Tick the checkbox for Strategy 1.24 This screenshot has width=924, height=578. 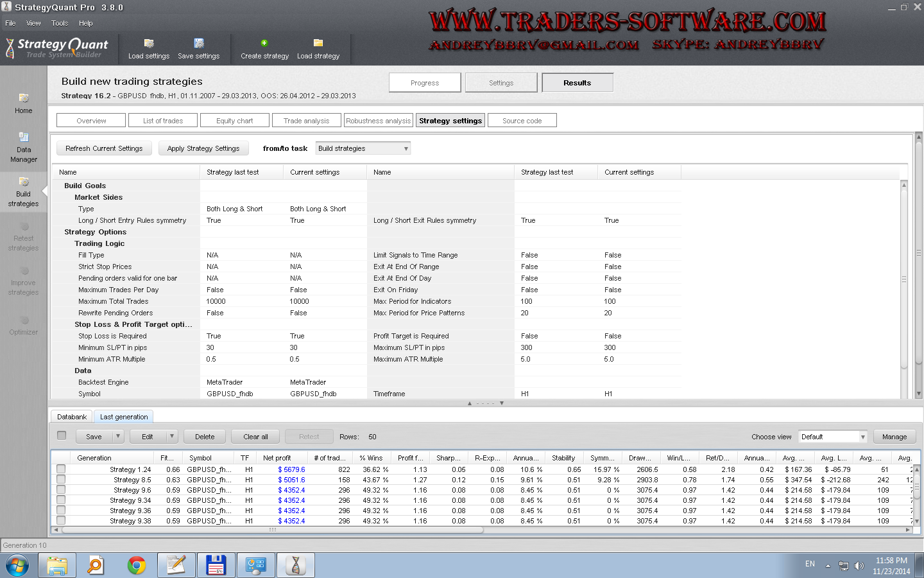(61, 469)
